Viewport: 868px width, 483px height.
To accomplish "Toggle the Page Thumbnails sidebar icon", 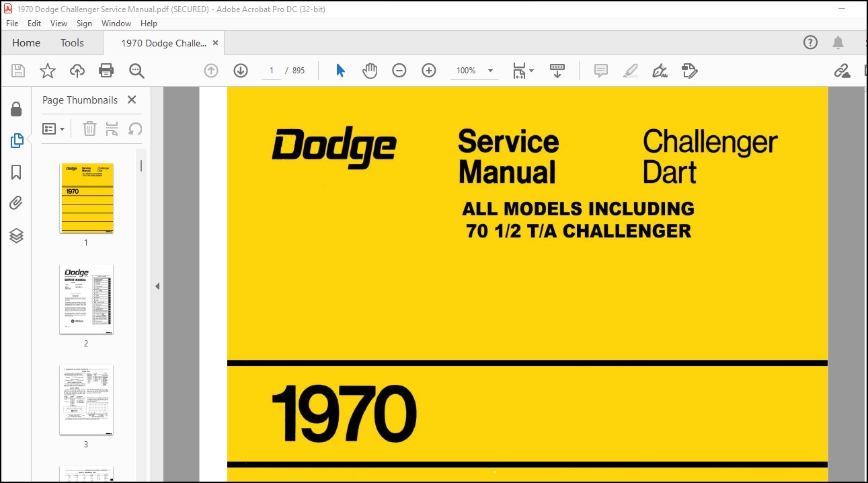I will [17, 141].
